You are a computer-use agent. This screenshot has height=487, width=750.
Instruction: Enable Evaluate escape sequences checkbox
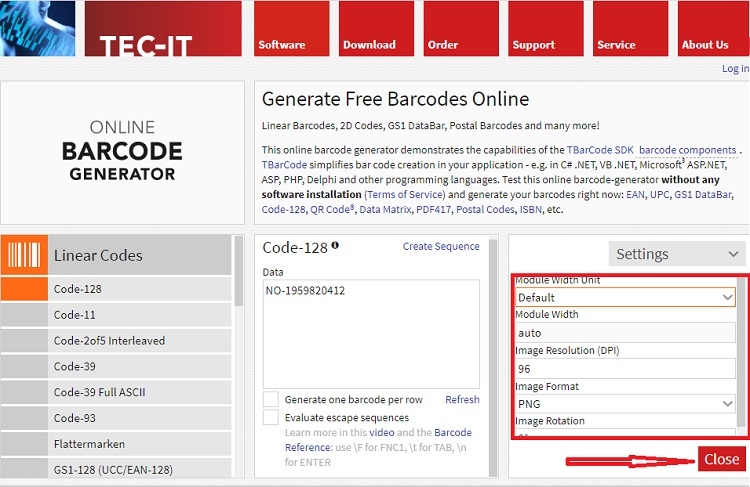[x=271, y=417]
